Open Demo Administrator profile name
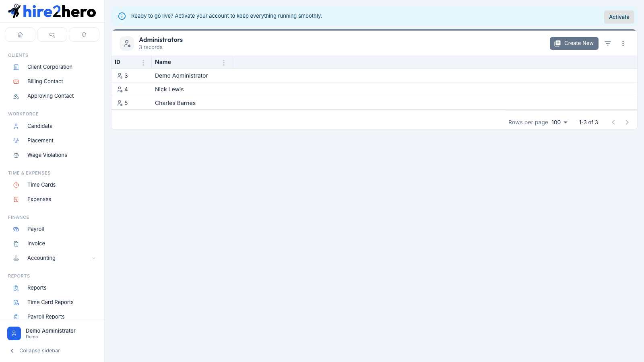 (x=51, y=331)
